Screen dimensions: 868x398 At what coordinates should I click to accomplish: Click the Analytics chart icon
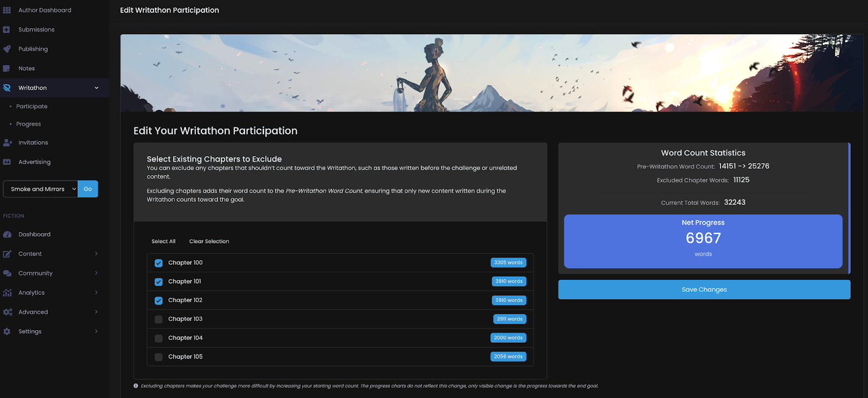pos(7,293)
